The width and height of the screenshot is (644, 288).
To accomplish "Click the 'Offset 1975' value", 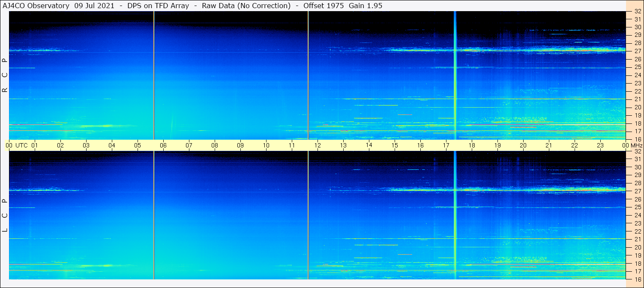I will click(x=323, y=6).
